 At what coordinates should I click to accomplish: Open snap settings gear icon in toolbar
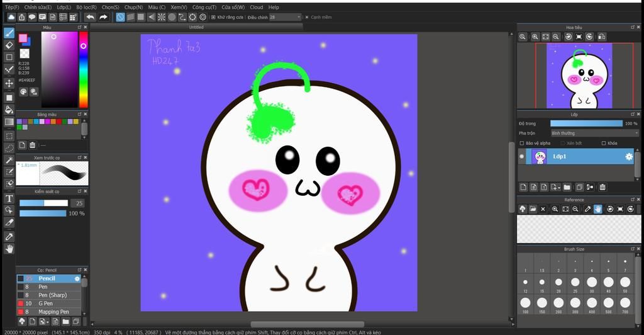coord(203,17)
